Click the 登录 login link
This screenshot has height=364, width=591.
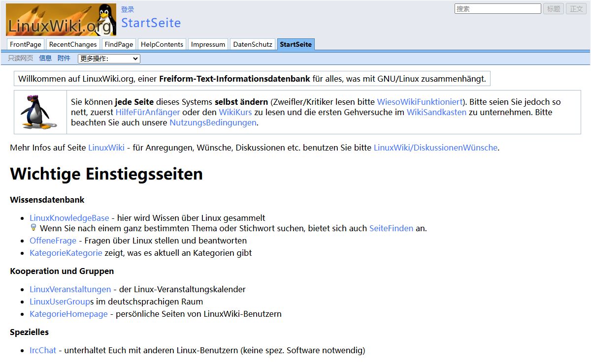coord(128,9)
